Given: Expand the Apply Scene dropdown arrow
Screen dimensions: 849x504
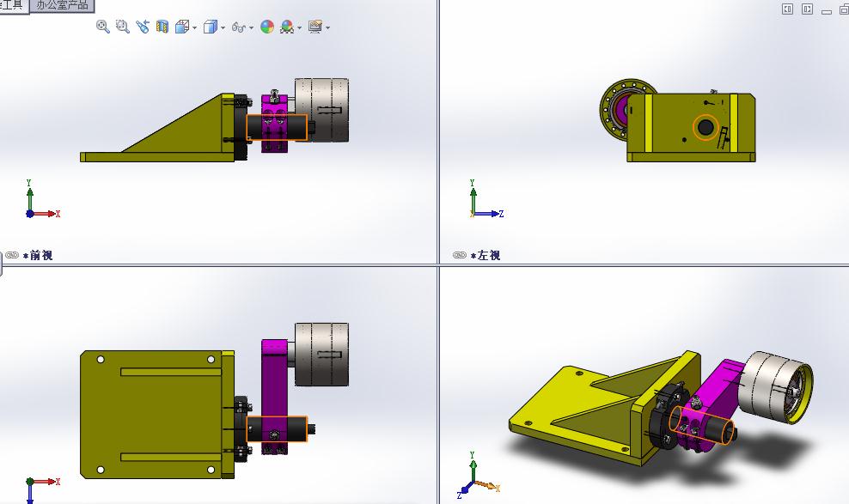Looking at the screenshot, I should click(x=299, y=27).
